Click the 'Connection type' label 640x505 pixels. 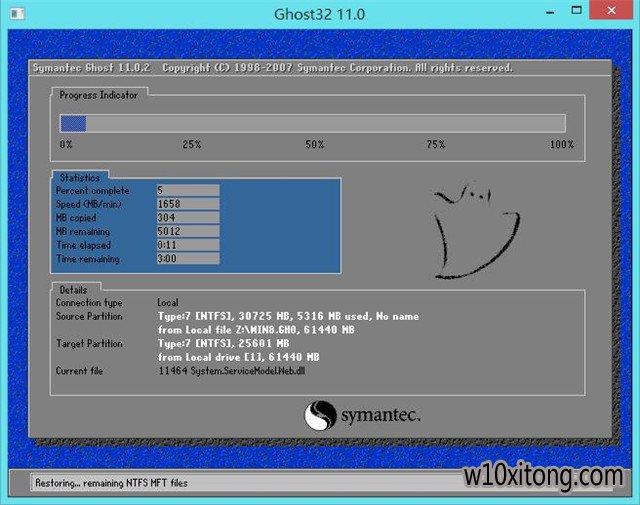click(89, 303)
